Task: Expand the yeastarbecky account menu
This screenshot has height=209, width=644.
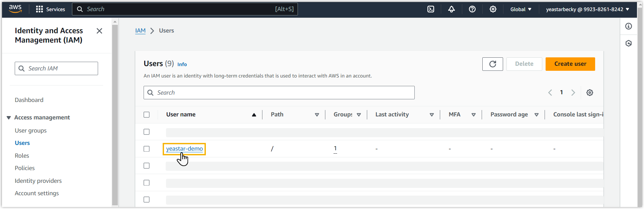Action: tap(587, 9)
